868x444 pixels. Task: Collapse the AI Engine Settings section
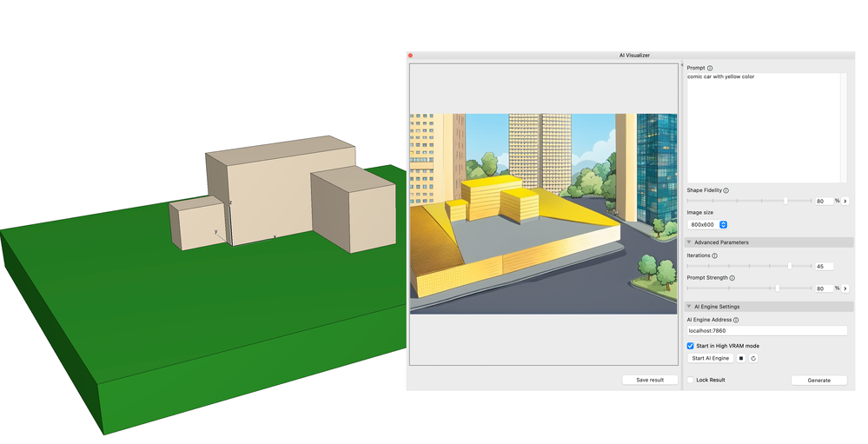click(689, 307)
